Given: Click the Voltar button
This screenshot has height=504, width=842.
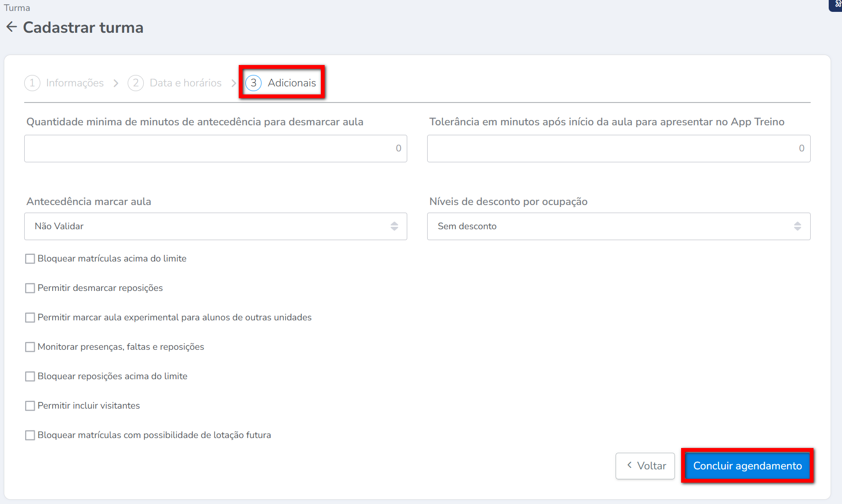Looking at the screenshot, I should [x=645, y=466].
